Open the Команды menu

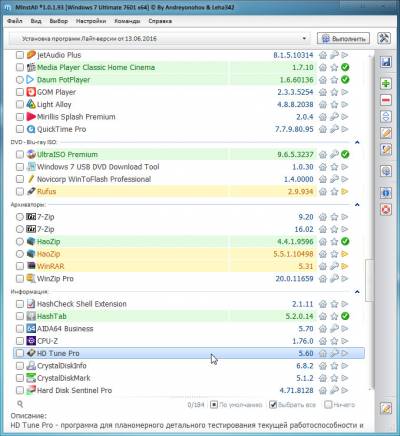click(127, 21)
